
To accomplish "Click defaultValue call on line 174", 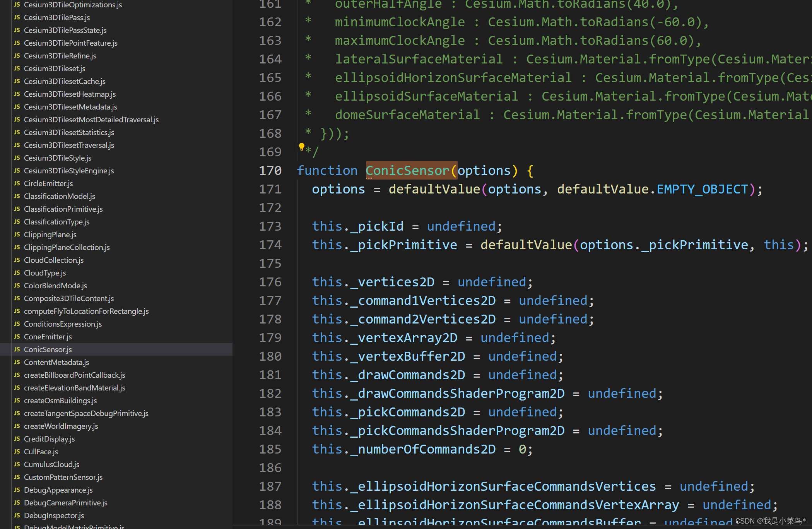I will click(526, 245).
